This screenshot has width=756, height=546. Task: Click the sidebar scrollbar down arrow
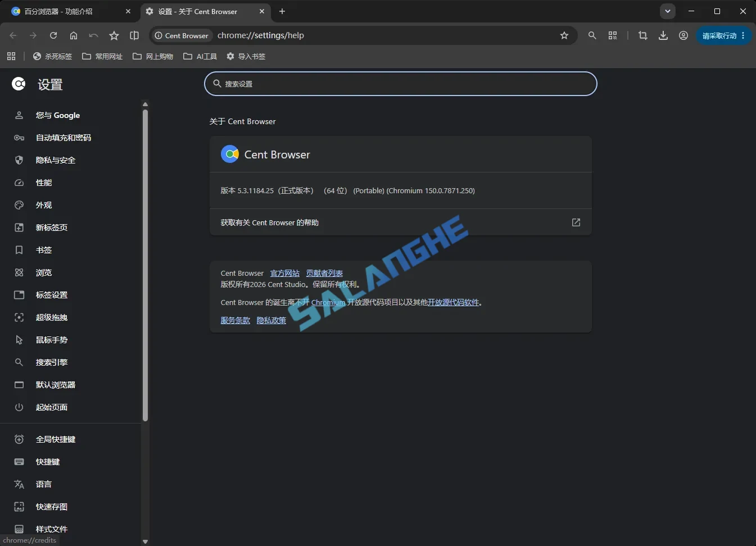(x=145, y=542)
